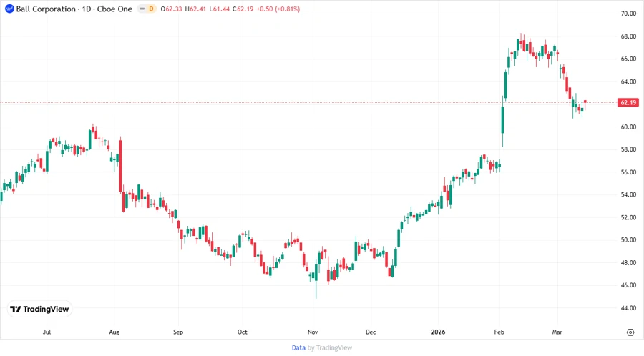644x356 pixels.
Task: Click the 68.00 price axis label
Action: pyautogui.click(x=628, y=36)
